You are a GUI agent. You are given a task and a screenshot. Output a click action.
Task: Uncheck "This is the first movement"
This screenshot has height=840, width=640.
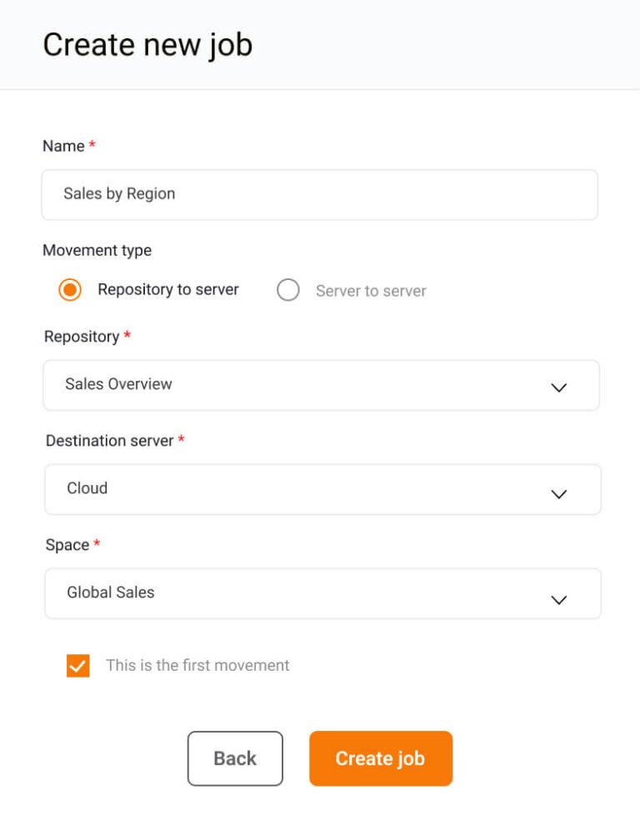pyautogui.click(x=77, y=665)
